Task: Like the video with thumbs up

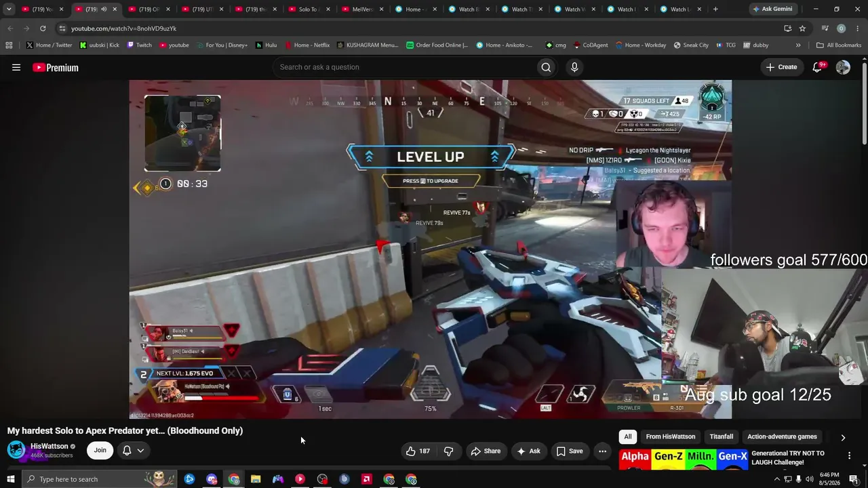Action: tap(418, 451)
